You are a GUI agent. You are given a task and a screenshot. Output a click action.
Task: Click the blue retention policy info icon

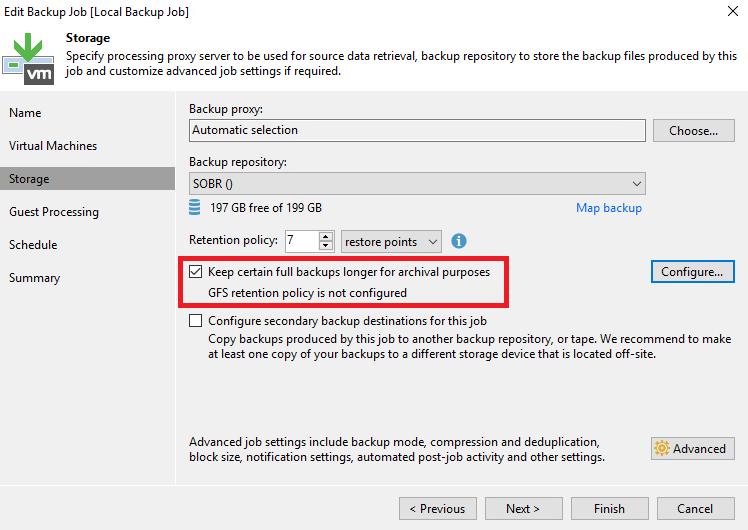pos(460,241)
